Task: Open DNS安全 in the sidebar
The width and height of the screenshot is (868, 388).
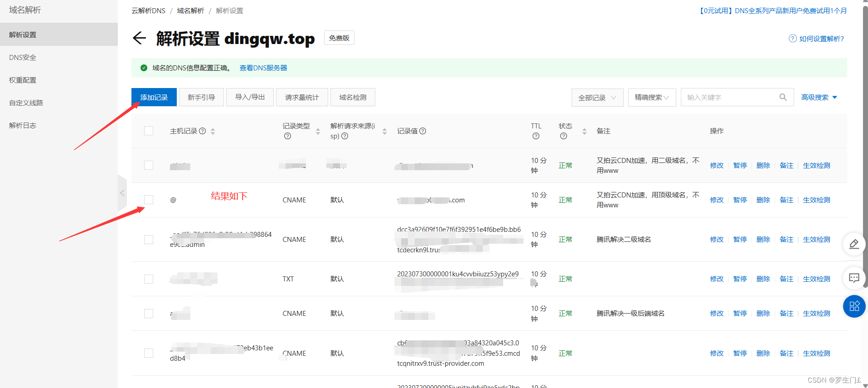Action: click(x=59, y=57)
